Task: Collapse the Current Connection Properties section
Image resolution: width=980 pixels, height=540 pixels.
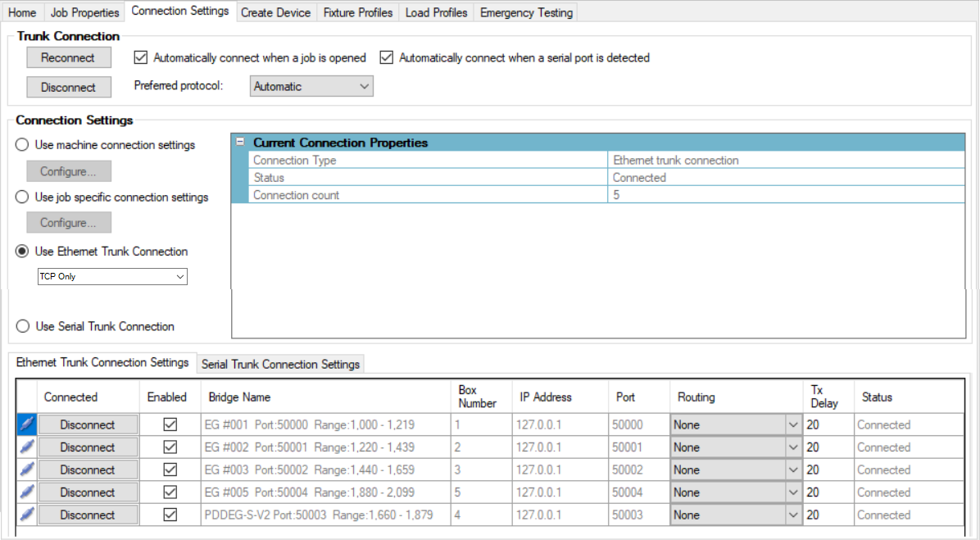Action: 240,142
